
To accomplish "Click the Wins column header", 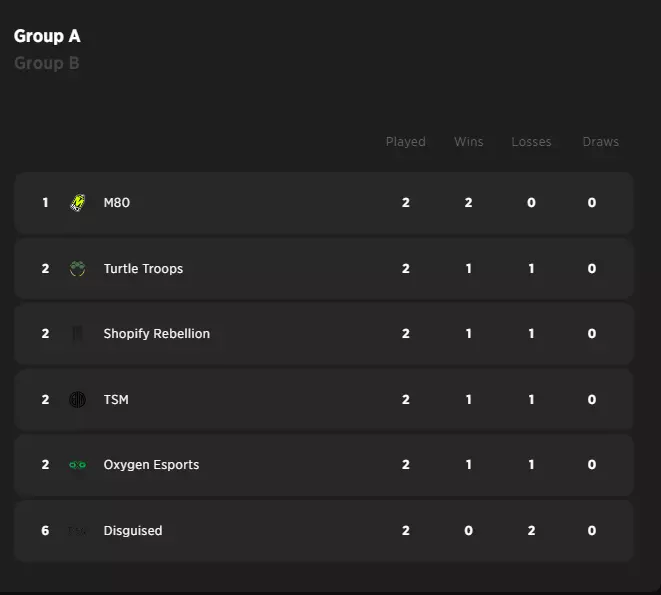I will [x=469, y=142].
